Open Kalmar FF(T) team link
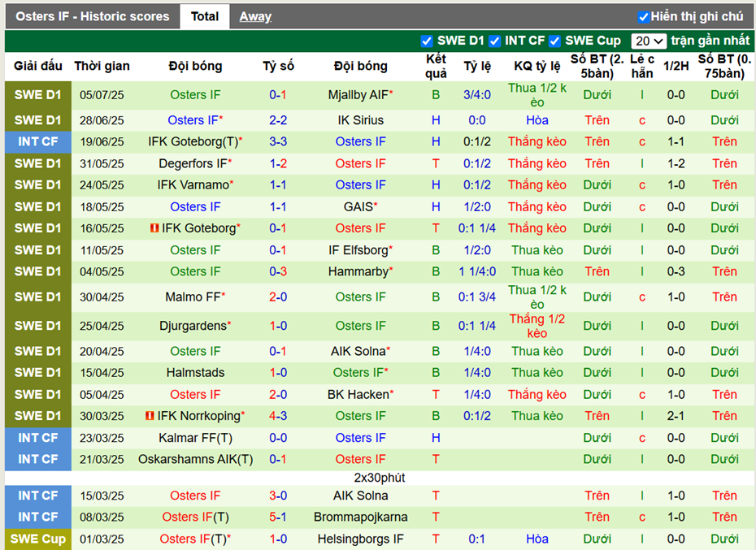The height and width of the screenshot is (550, 756). point(195,438)
